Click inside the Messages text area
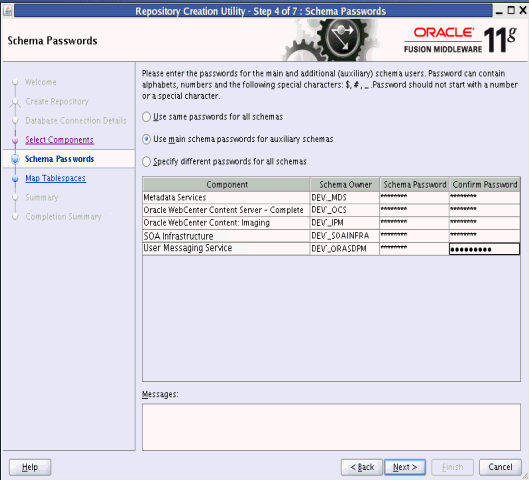Image resolution: width=529 pixels, height=480 pixels. coord(331,427)
